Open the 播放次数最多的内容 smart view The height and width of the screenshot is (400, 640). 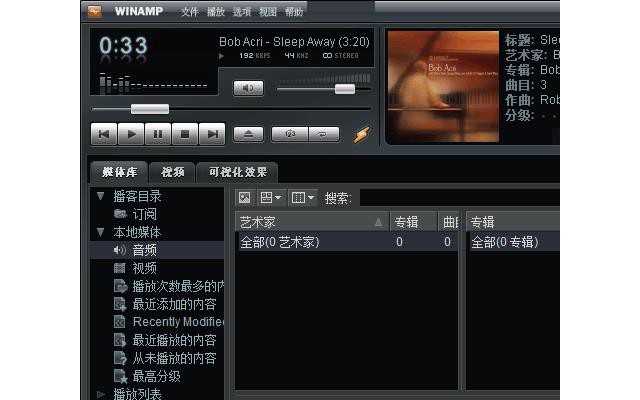tap(178, 286)
